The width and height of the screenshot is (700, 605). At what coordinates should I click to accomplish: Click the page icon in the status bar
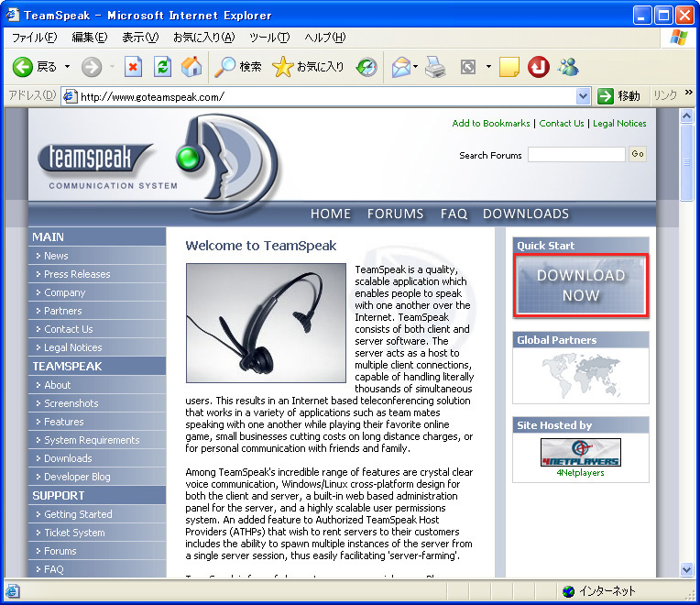click(12, 591)
